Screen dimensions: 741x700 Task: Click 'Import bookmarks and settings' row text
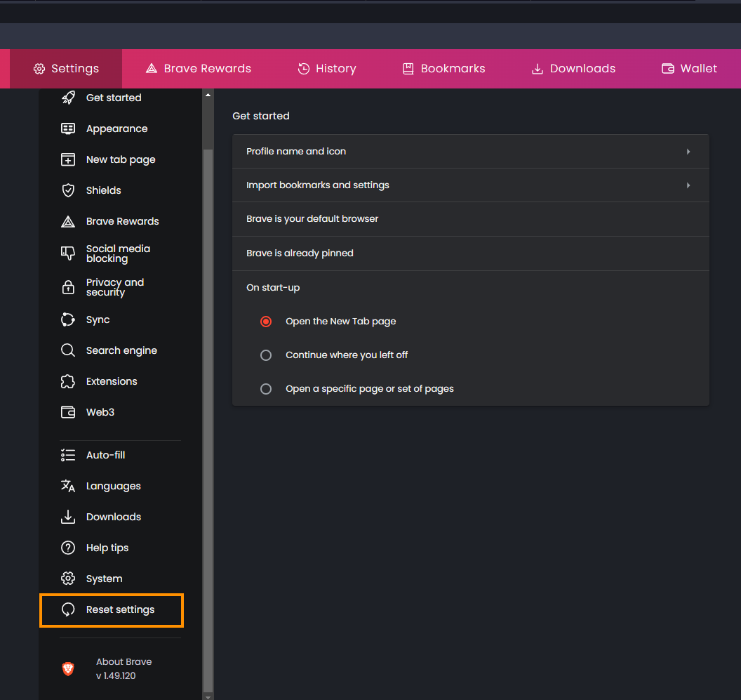318,185
